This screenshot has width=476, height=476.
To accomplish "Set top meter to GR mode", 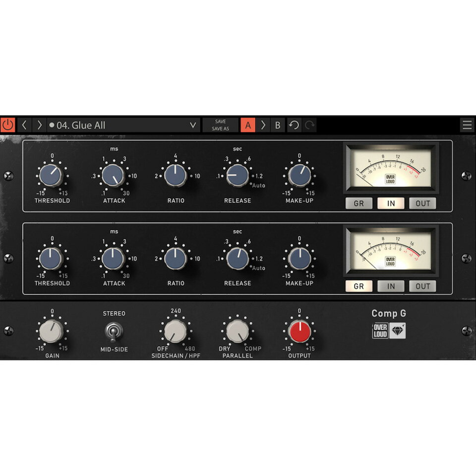I will (x=358, y=203).
